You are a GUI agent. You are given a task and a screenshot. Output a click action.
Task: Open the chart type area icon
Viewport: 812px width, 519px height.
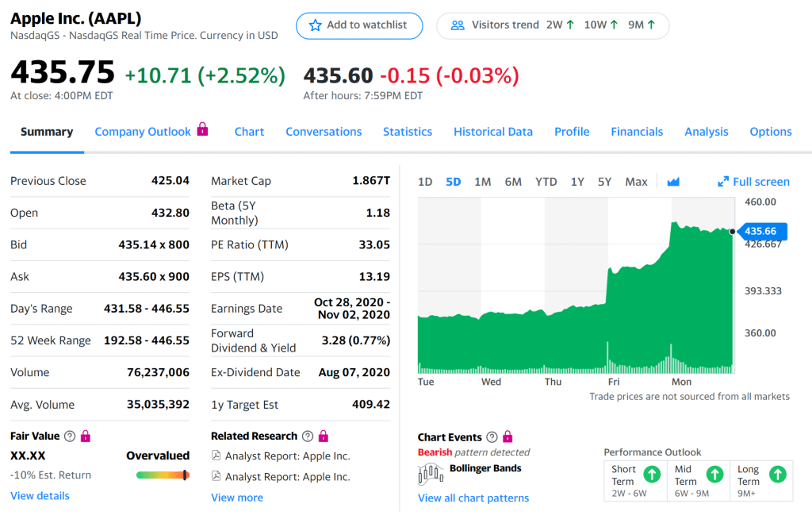point(673,182)
